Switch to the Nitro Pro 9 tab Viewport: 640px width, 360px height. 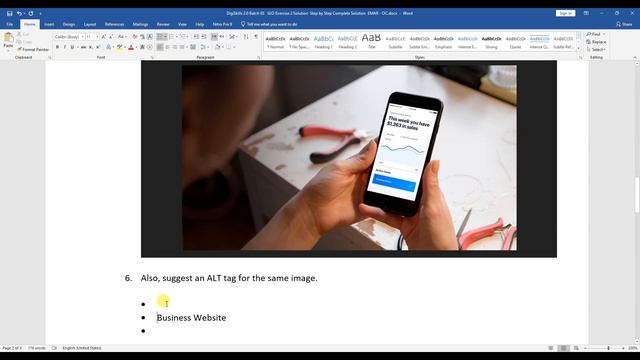click(x=222, y=24)
